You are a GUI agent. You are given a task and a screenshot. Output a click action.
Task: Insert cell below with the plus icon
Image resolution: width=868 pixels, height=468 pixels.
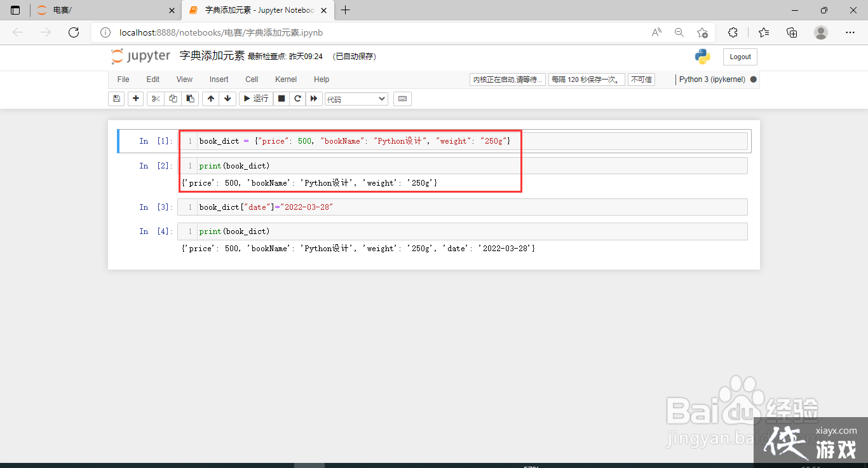click(135, 99)
